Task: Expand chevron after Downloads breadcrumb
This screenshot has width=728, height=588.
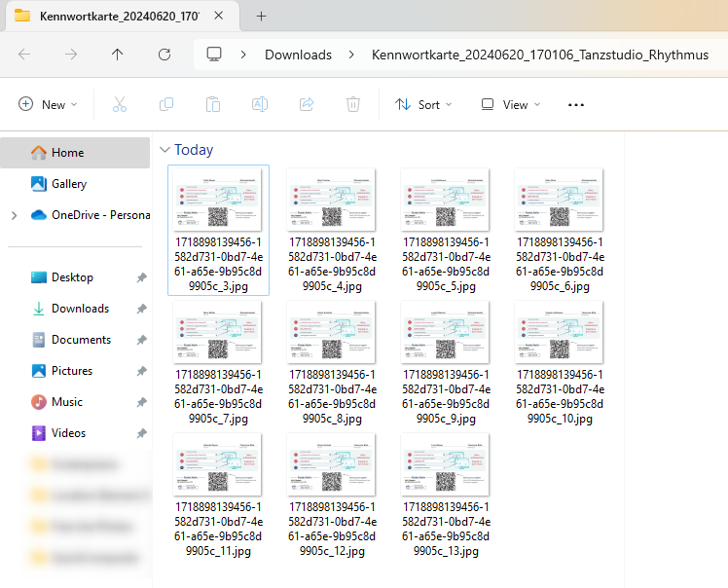Action: 351,55
